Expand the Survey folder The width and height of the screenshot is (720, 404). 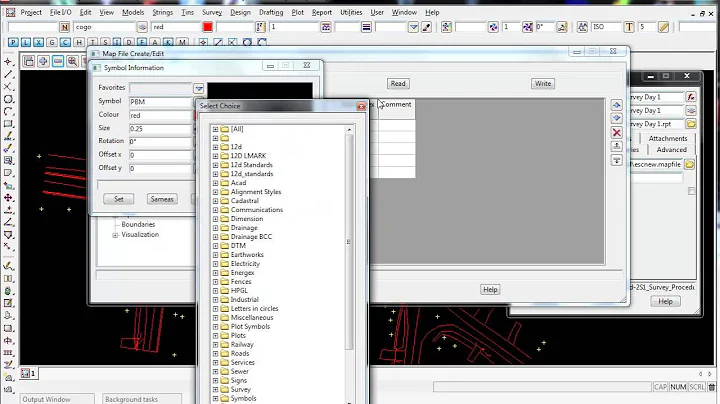coord(215,390)
